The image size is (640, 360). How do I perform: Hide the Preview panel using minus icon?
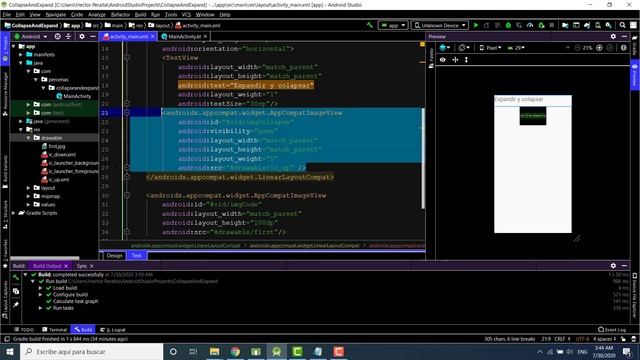[x=624, y=36]
